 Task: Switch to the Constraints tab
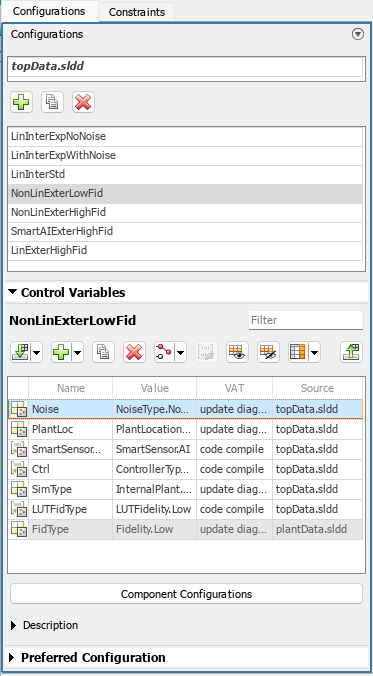point(137,12)
